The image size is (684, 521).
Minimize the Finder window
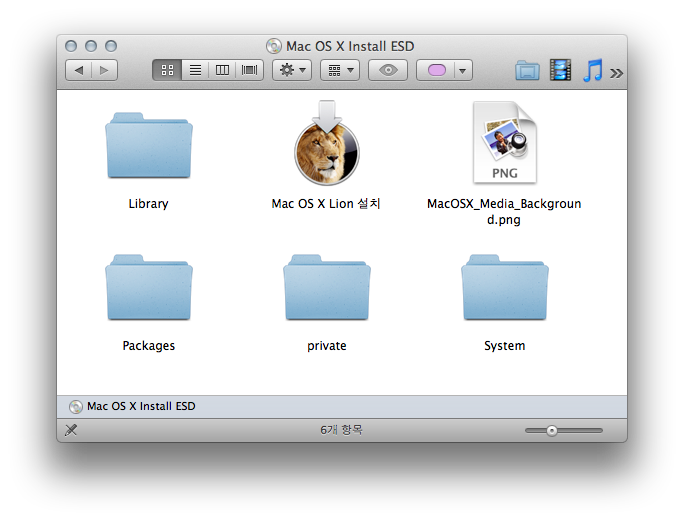91,46
